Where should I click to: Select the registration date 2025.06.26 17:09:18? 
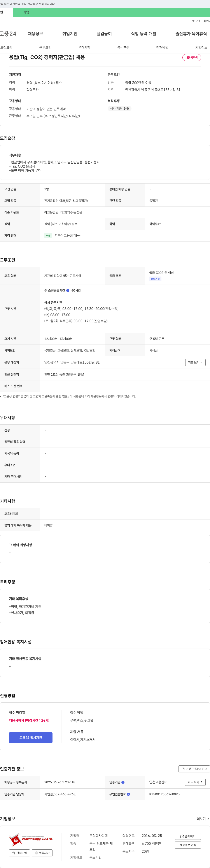(60, 782)
